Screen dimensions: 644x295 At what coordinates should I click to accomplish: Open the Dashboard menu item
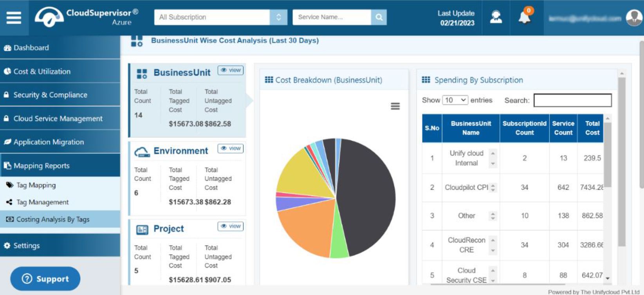pyautogui.click(x=60, y=48)
